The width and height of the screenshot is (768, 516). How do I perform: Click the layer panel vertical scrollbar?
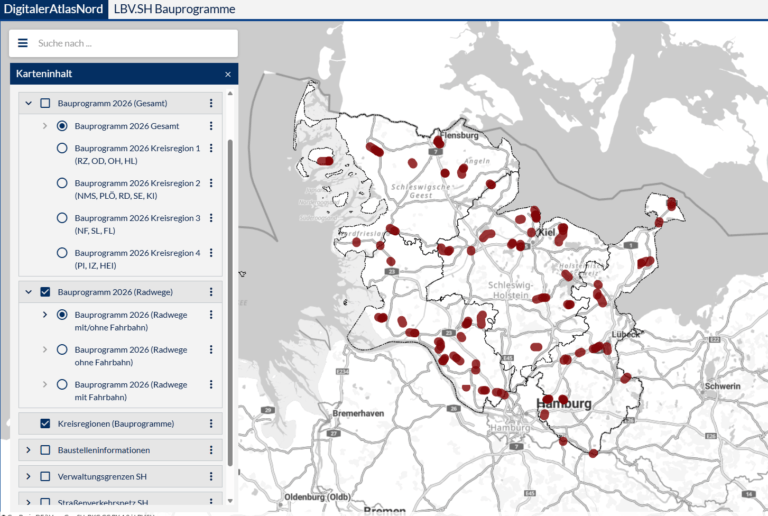[232, 300]
